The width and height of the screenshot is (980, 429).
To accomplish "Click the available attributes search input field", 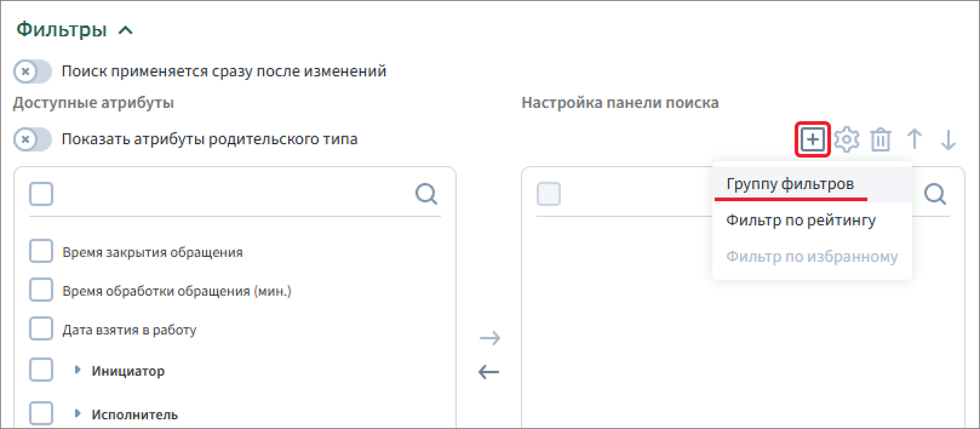I will pos(233,195).
